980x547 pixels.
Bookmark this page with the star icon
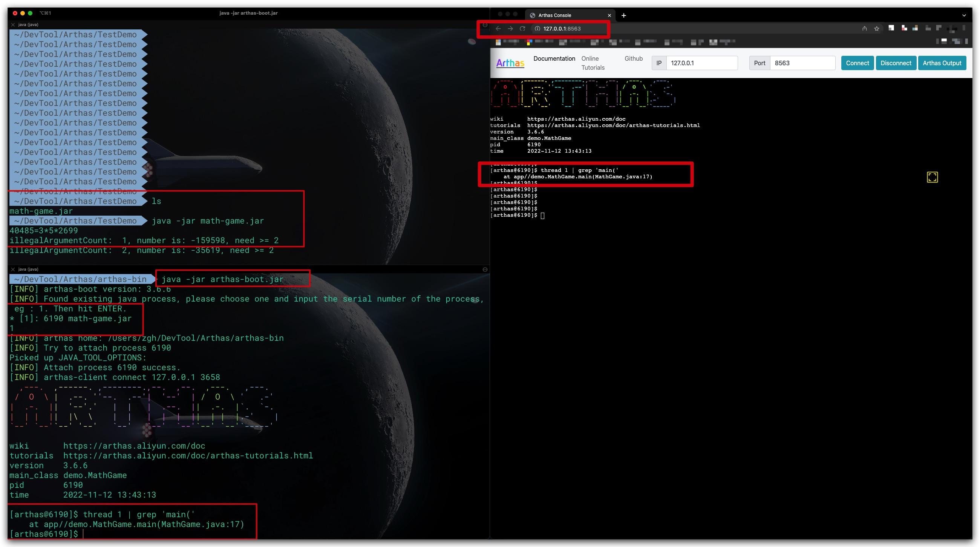(x=876, y=29)
